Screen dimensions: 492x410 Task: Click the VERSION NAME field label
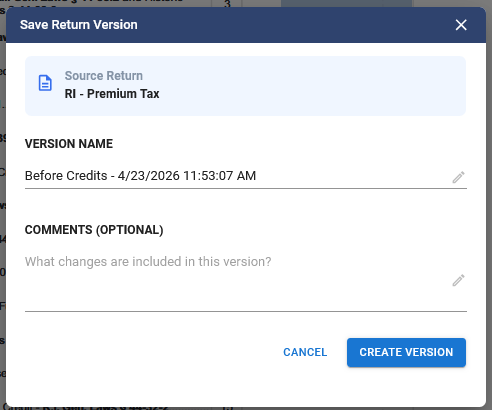(x=69, y=144)
